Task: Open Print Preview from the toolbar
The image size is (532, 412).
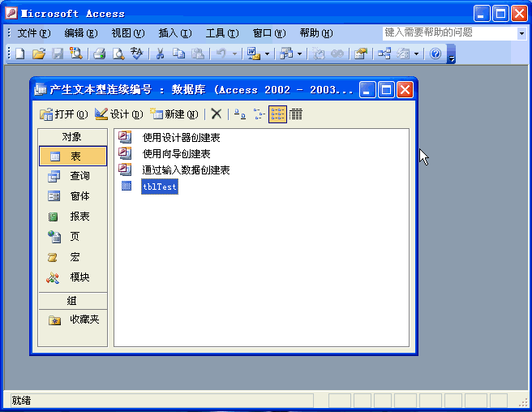Action: [x=118, y=54]
